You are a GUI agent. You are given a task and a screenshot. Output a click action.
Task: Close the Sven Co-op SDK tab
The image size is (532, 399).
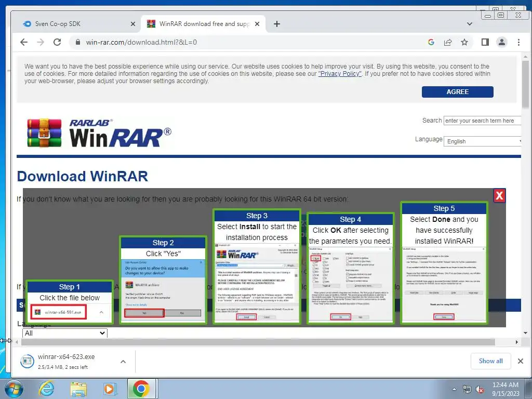(x=133, y=24)
